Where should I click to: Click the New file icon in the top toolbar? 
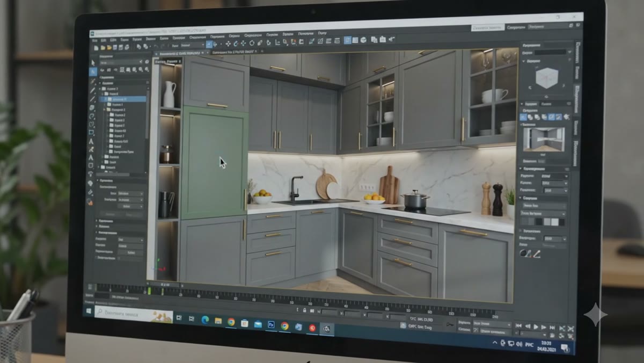(96, 48)
